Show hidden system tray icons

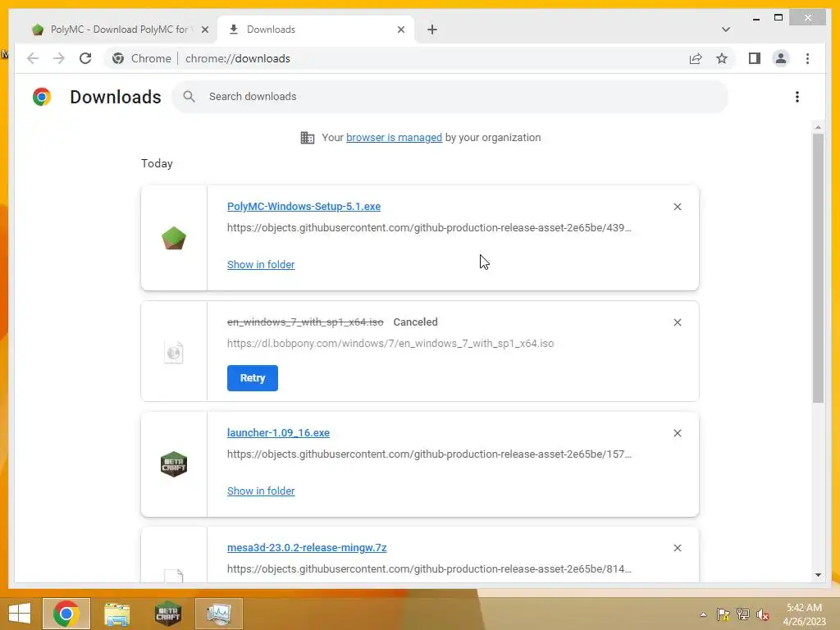703,614
